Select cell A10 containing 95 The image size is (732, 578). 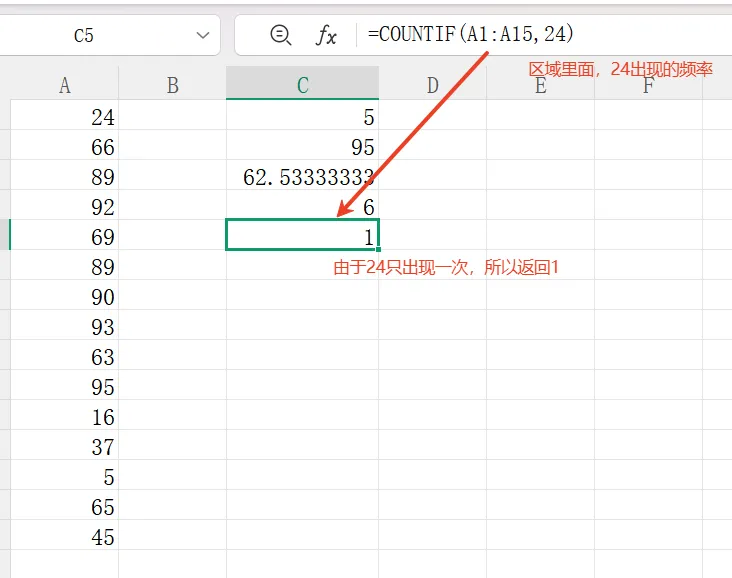point(64,385)
